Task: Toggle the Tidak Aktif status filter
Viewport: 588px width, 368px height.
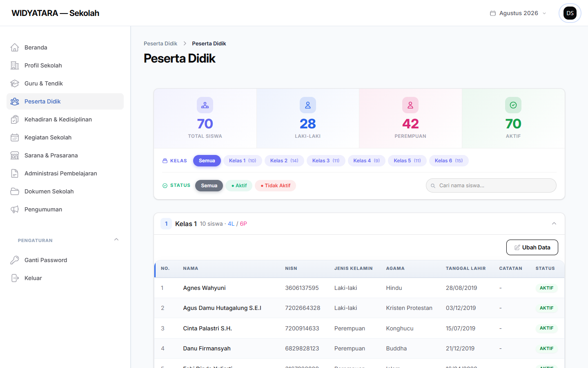Action: pos(275,186)
